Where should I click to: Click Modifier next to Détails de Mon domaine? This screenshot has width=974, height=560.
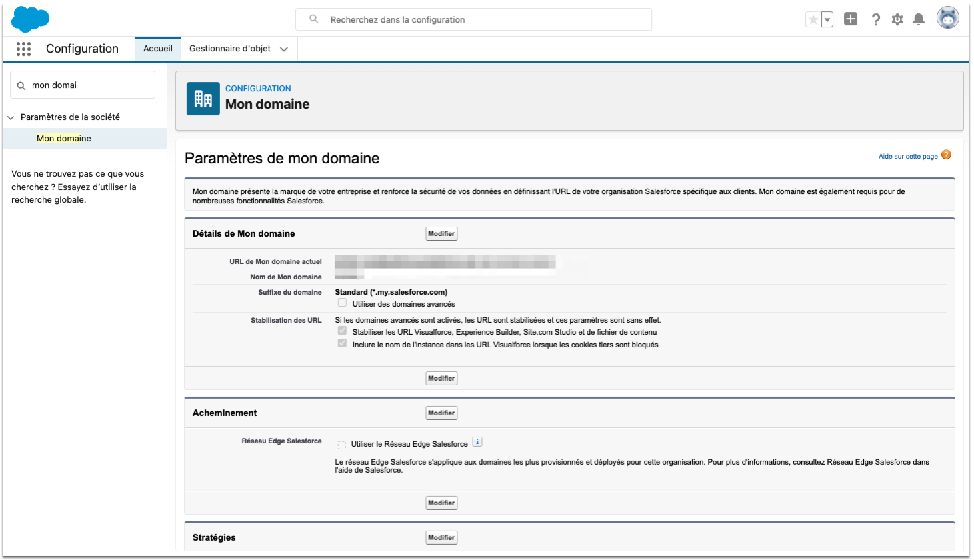[x=441, y=234]
